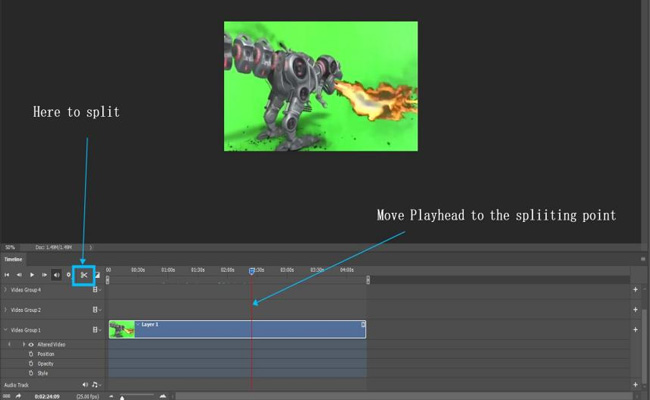Add media to Video Group 2

(635, 310)
